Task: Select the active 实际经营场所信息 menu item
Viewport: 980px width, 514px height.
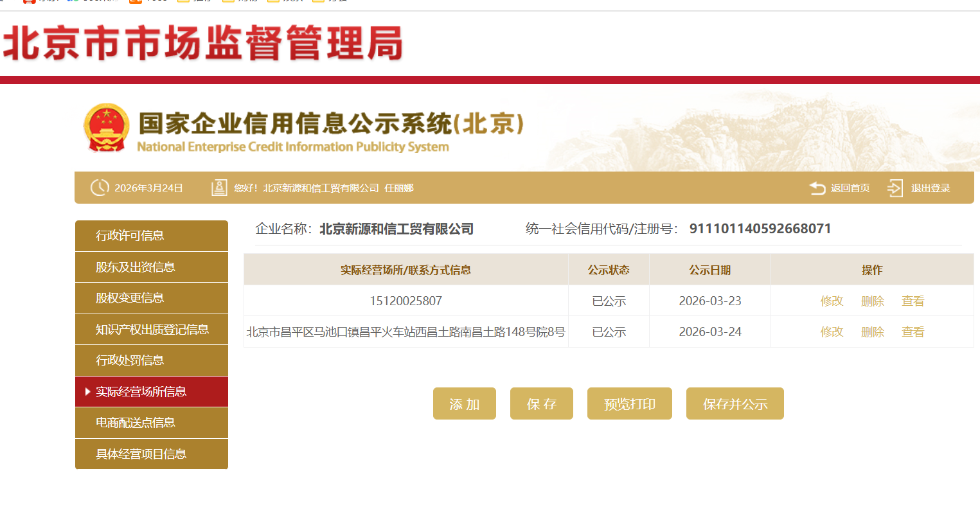Action: 152,392
